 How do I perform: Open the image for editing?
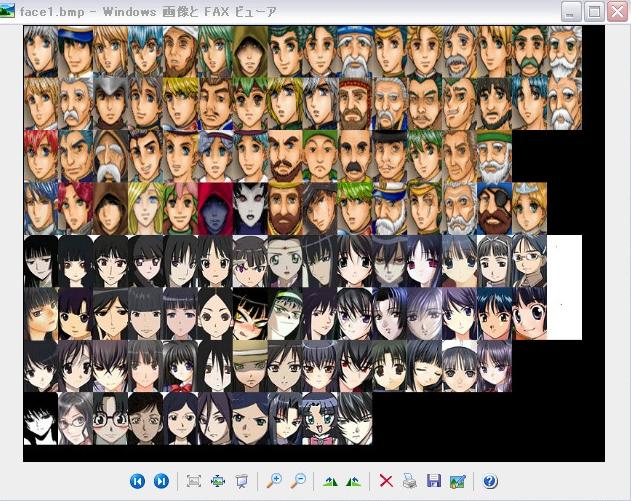point(458,481)
